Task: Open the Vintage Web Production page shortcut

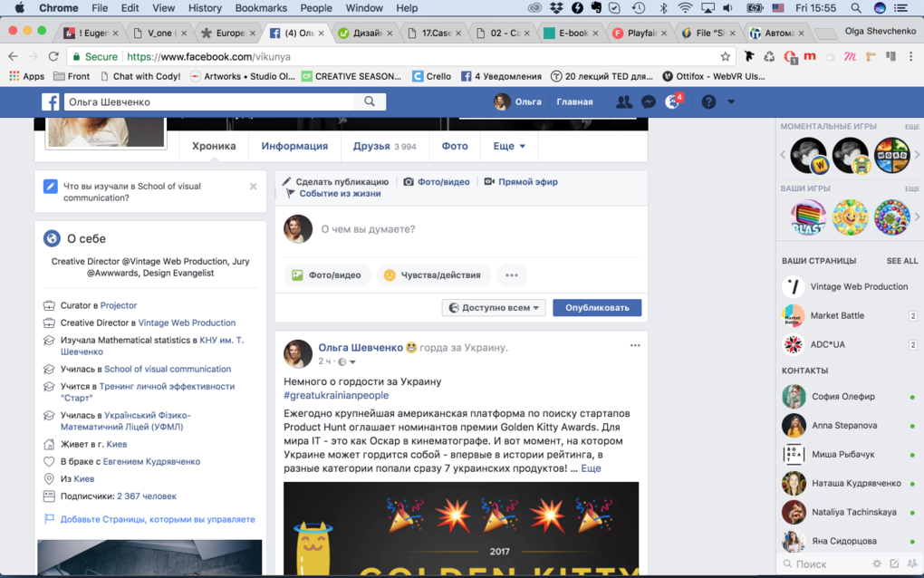Action: tap(845, 286)
